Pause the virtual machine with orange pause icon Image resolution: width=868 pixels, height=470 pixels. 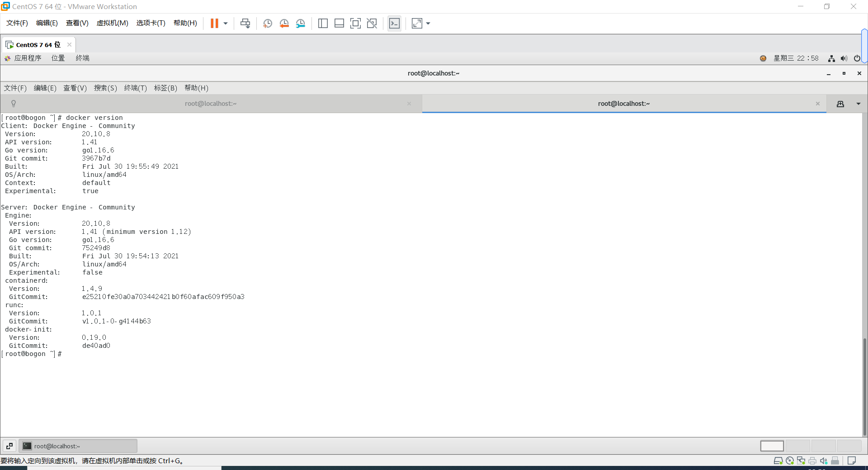[x=214, y=24]
